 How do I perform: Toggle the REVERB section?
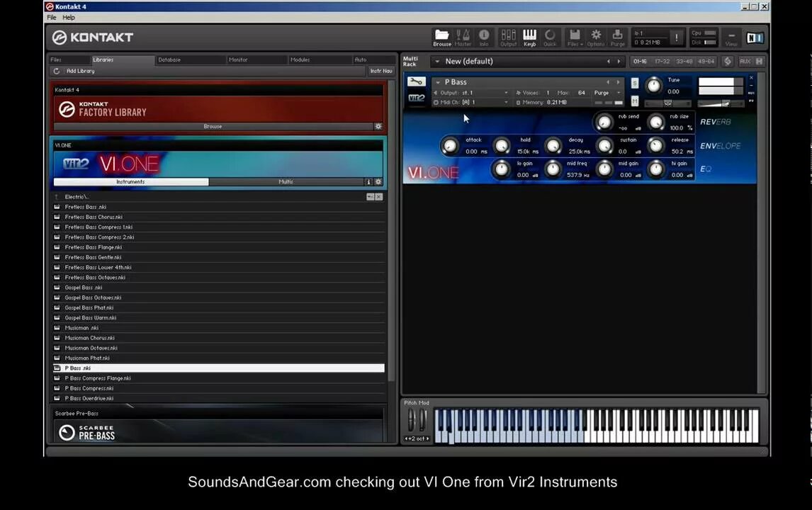(x=715, y=122)
